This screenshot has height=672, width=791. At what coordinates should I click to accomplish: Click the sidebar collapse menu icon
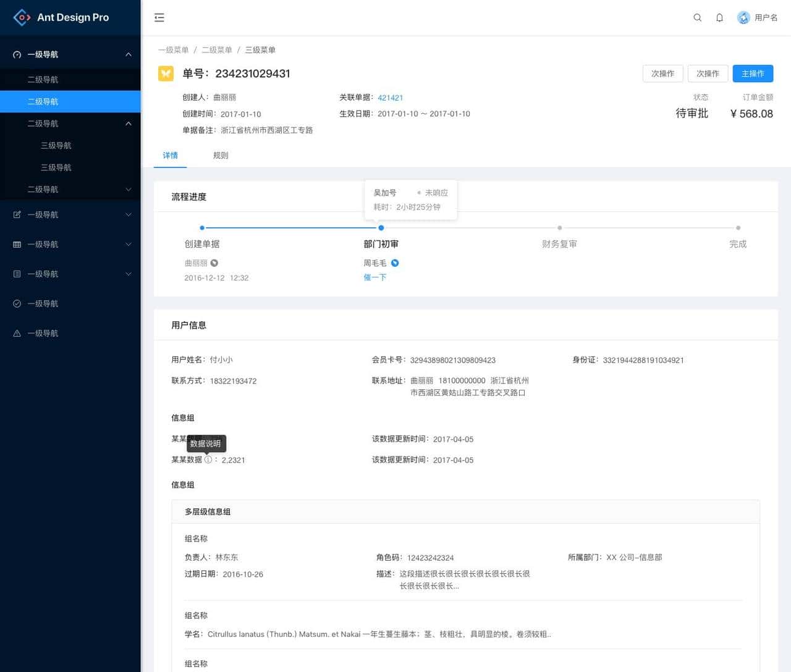[159, 18]
